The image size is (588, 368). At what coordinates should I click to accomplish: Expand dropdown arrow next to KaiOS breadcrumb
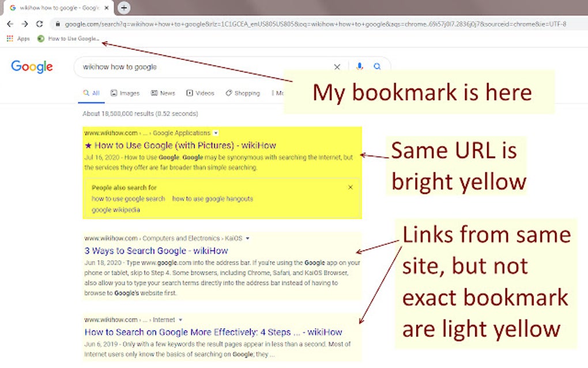click(247, 238)
